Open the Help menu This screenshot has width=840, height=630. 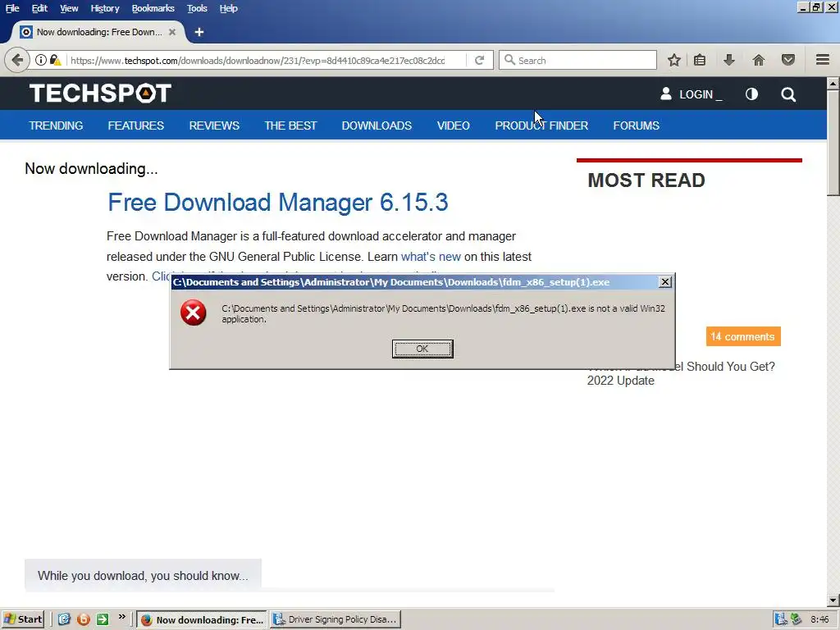[229, 8]
